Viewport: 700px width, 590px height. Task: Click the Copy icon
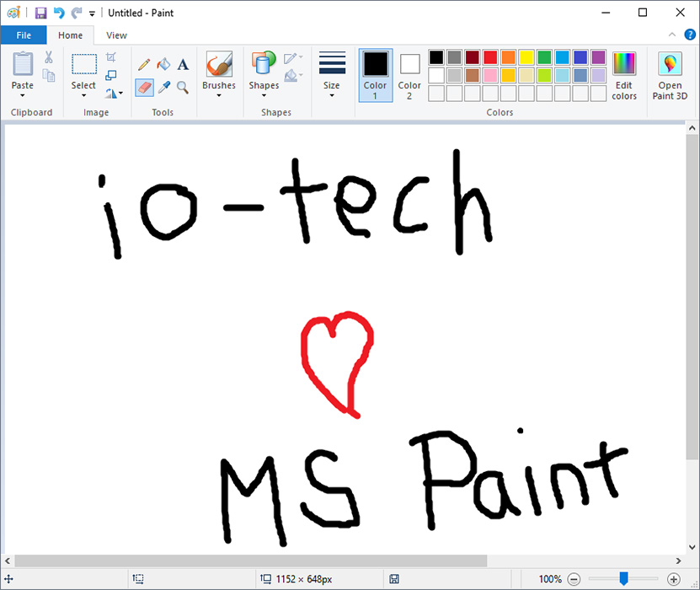49,76
